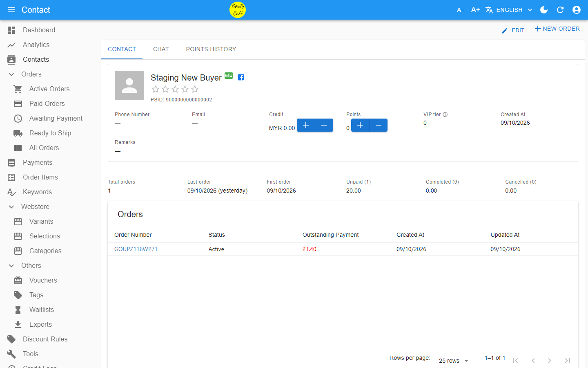Decrease font size with A- button
588x368 pixels.
[461, 10]
